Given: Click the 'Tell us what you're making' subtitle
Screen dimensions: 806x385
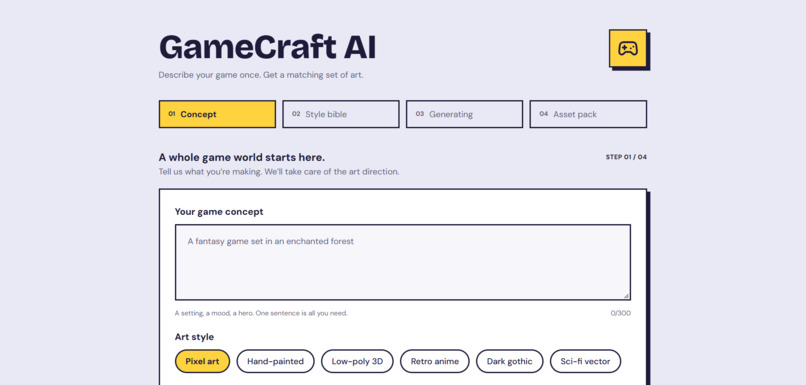Looking at the screenshot, I should (279, 172).
